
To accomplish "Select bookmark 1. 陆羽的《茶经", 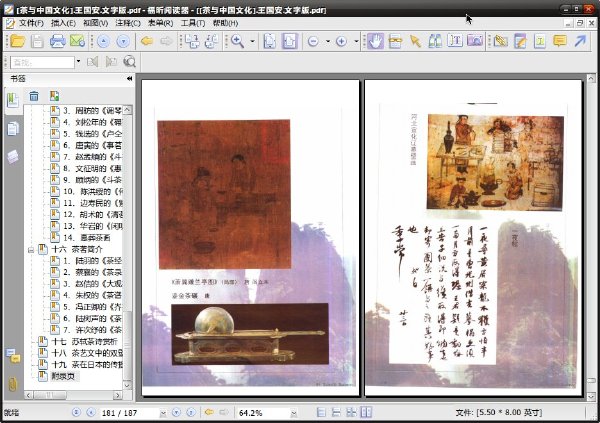I will click(93, 261).
